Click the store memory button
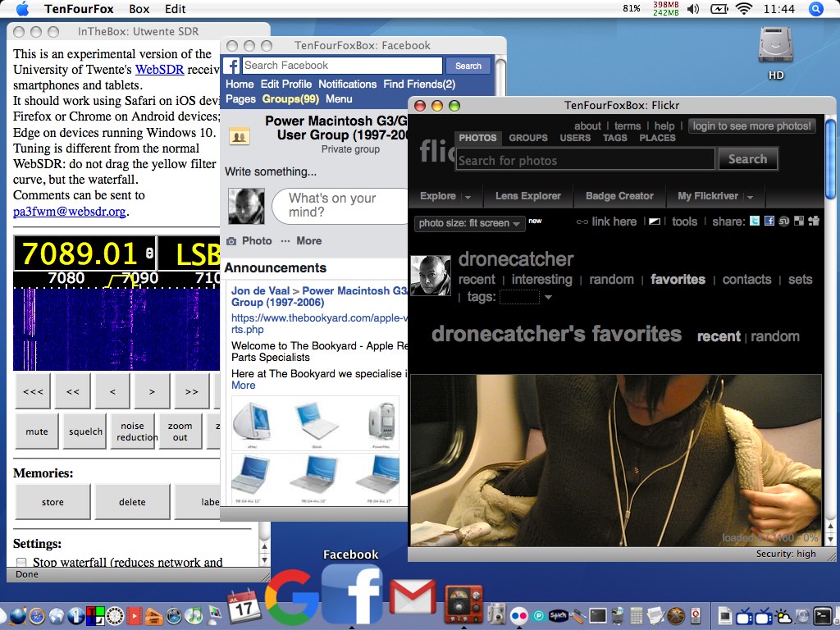840x630 pixels. [52, 502]
